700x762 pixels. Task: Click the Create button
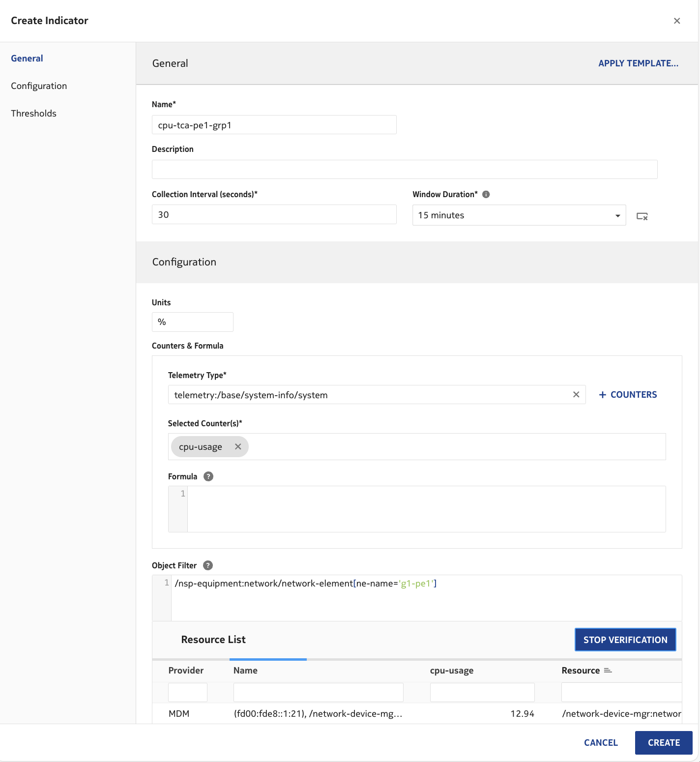click(663, 742)
